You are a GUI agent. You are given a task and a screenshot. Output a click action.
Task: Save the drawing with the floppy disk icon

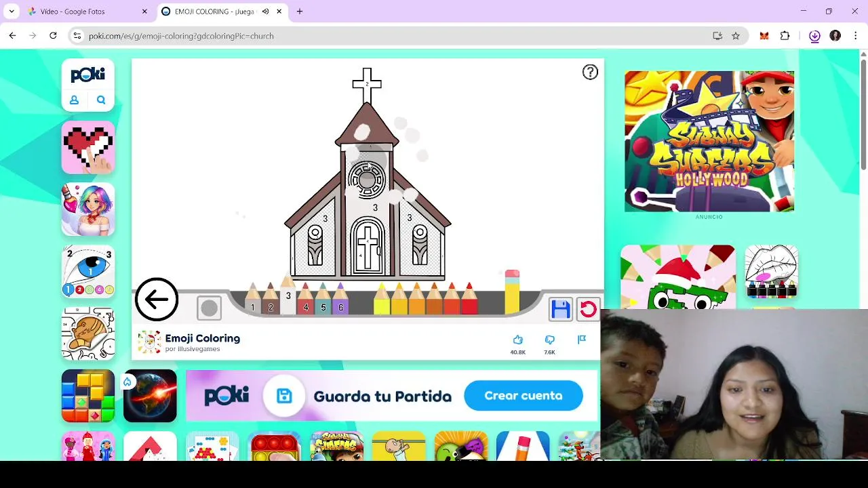pyautogui.click(x=560, y=309)
